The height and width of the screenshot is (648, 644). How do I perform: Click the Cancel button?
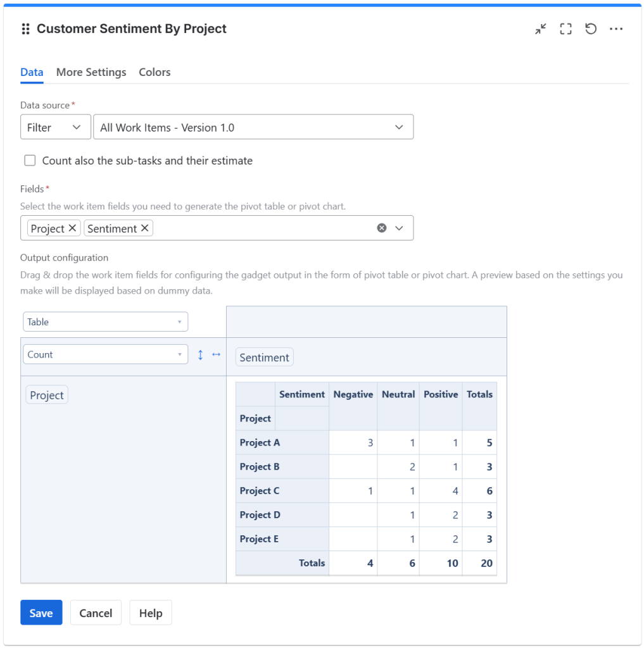click(x=96, y=613)
